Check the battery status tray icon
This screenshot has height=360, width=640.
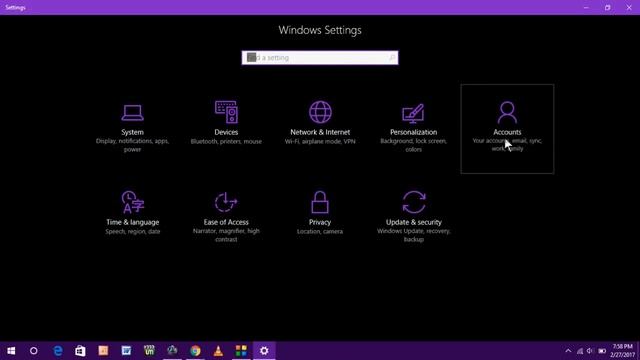point(602,351)
